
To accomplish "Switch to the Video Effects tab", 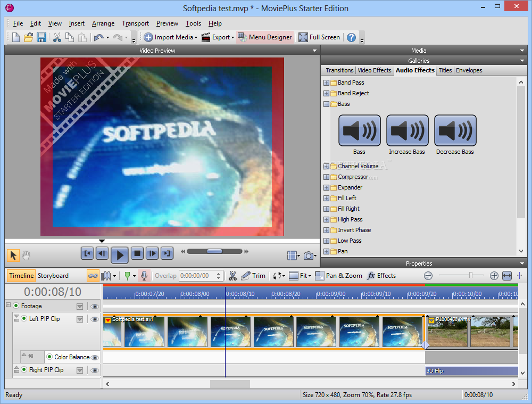I will pos(374,70).
